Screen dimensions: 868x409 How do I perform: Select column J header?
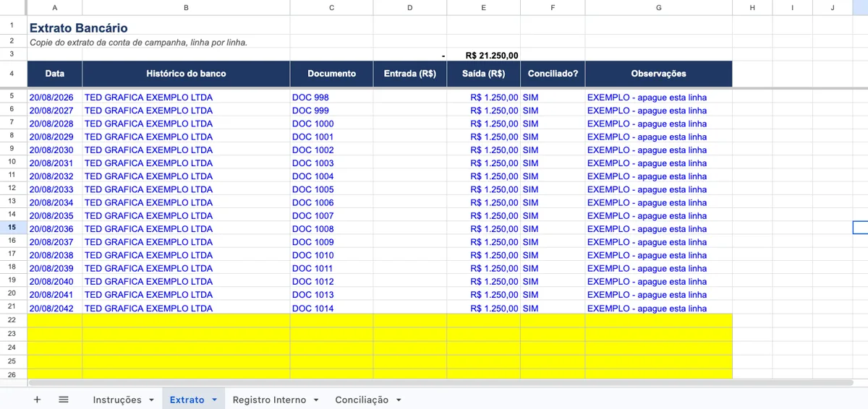tap(832, 7)
